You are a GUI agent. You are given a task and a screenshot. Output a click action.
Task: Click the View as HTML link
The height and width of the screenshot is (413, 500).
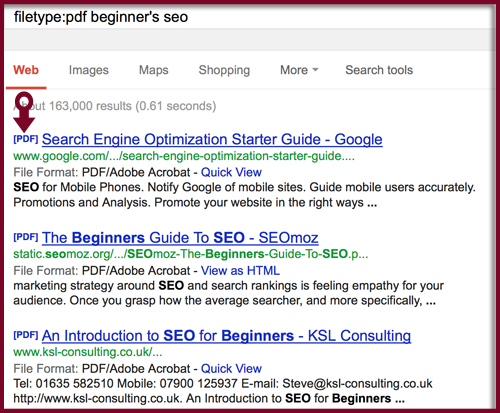click(x=240, y=271)
